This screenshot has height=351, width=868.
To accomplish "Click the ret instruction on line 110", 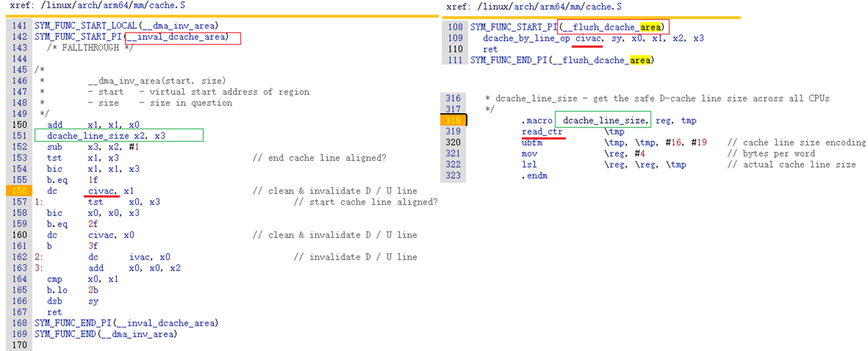I will pyautogui.click(x=490, y=49).
